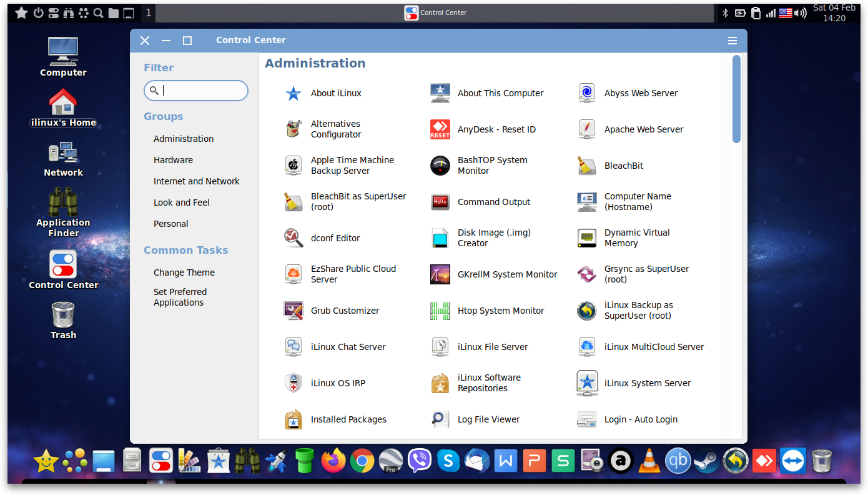The height and width of the screenshot is (495, 868).
Task: Open iLinux OS IRP
Action: [x=324, y=383]
